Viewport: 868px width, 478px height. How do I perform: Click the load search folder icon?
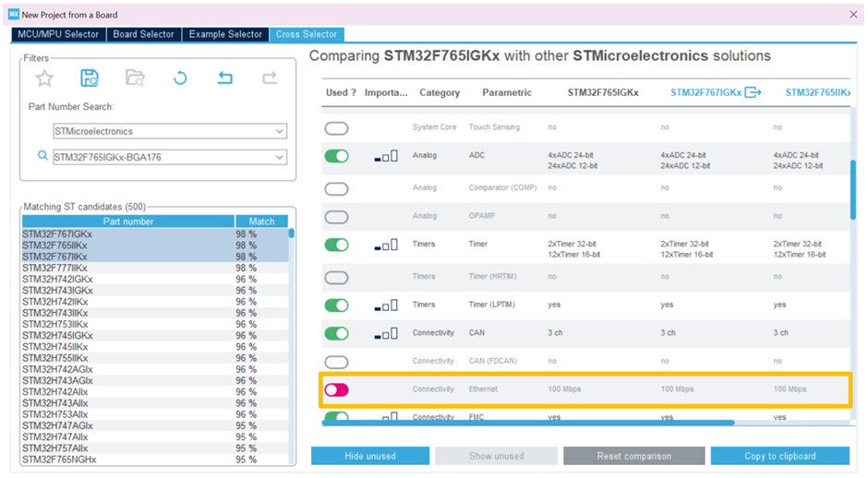tap(135, 78)
